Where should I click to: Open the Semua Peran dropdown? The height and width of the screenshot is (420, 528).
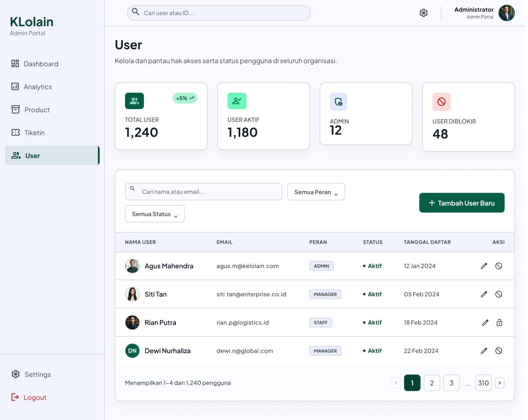click(316, 192)
